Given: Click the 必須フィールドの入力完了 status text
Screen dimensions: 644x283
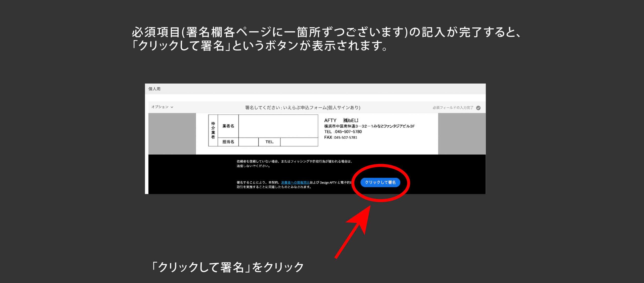Looking at the screenshot, I should coord(453,108).
